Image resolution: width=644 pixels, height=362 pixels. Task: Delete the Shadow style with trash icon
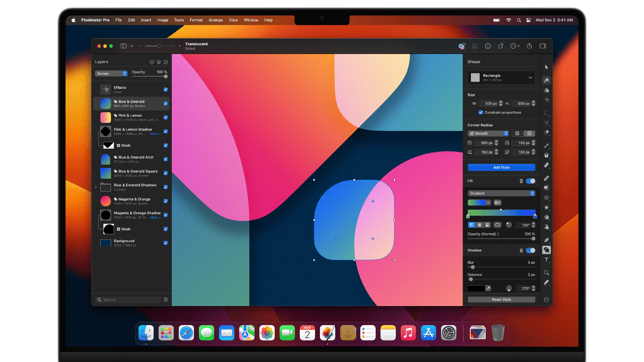point(521,250)
